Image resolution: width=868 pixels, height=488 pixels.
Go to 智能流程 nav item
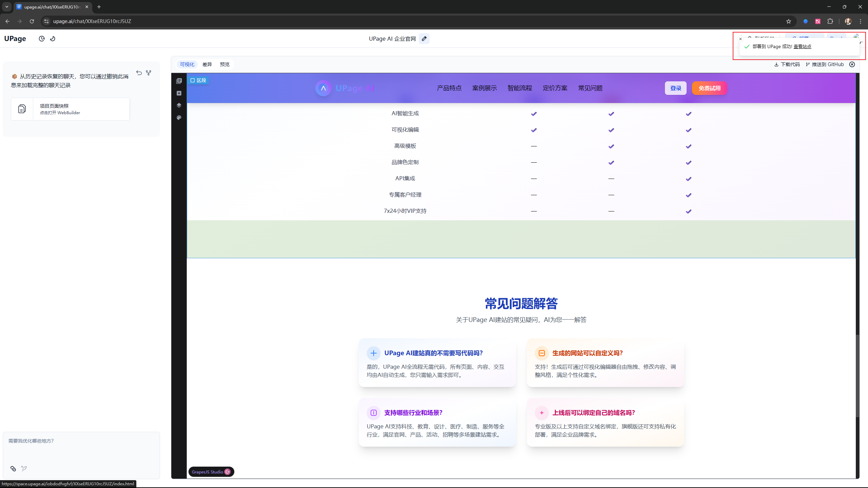pyautogui.click(x=520, y=88)
